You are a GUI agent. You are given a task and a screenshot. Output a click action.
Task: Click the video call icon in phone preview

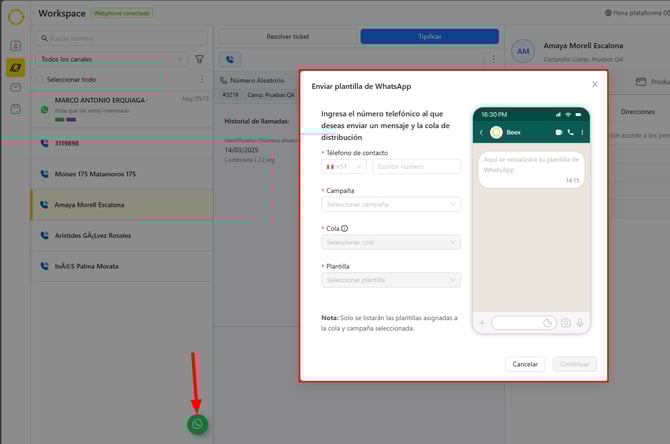click(x=558, y=132)
